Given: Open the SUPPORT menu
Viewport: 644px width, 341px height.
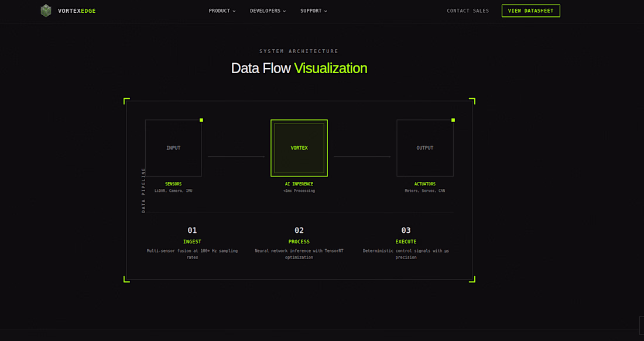Looking at the screenshot, I should pyautogui.click(x=314, y=11).
